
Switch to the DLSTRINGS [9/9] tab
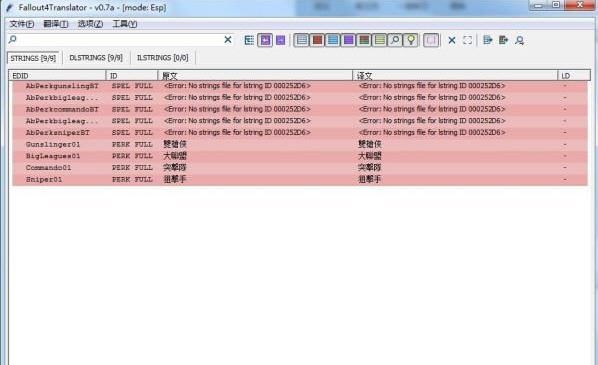click(x=96, y=58)
